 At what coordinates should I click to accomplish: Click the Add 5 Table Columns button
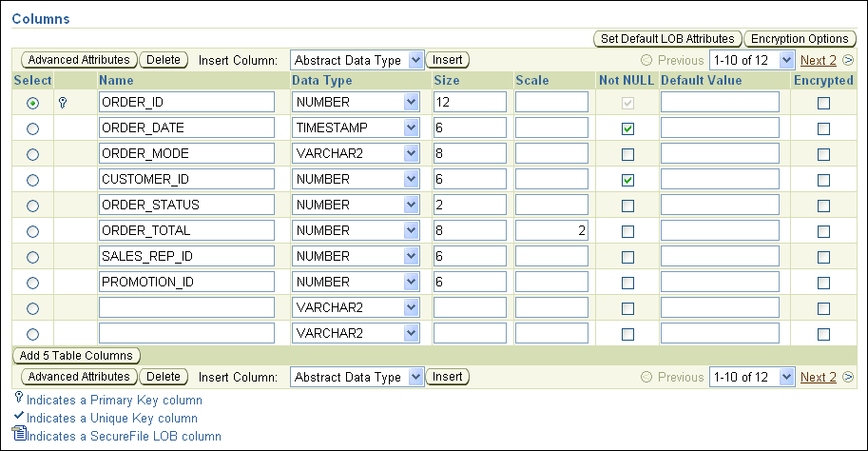77,355
